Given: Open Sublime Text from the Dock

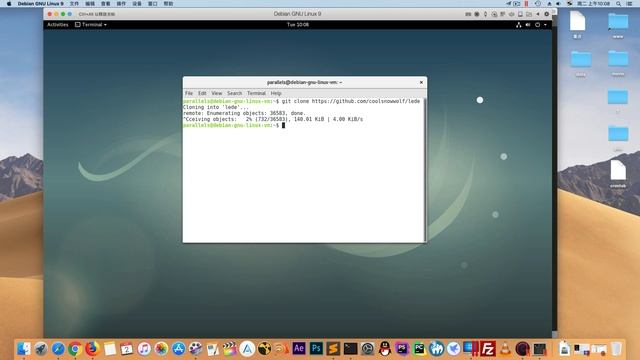Looking at the screenshot, I should pyautogui.click(x=333, y=349).
